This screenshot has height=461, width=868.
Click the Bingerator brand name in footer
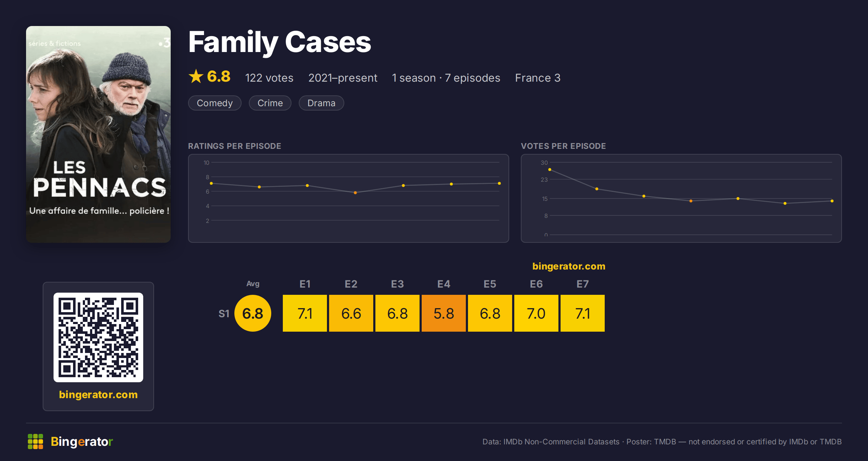[x=82, y=441]
